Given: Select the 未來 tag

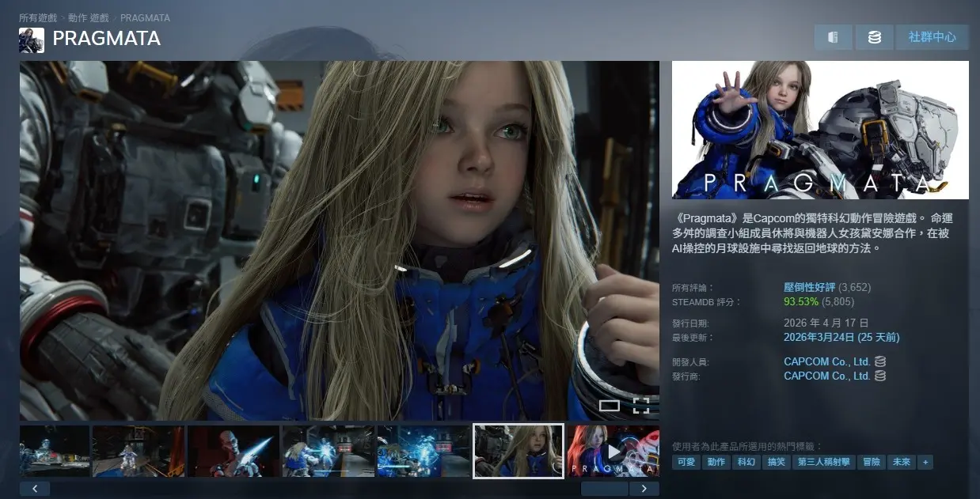Looking at the screenshot, I should 901,462.
